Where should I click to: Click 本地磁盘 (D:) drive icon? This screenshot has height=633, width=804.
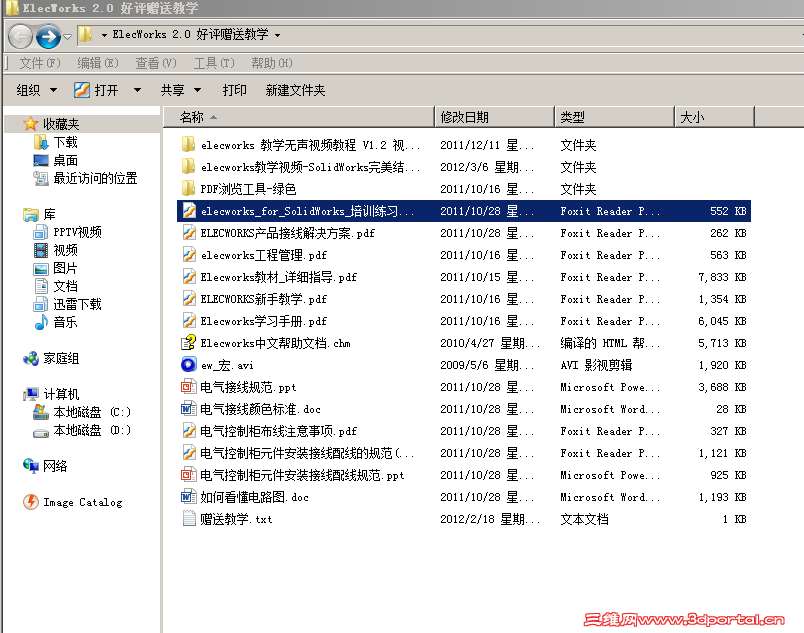tap(41, 431)
